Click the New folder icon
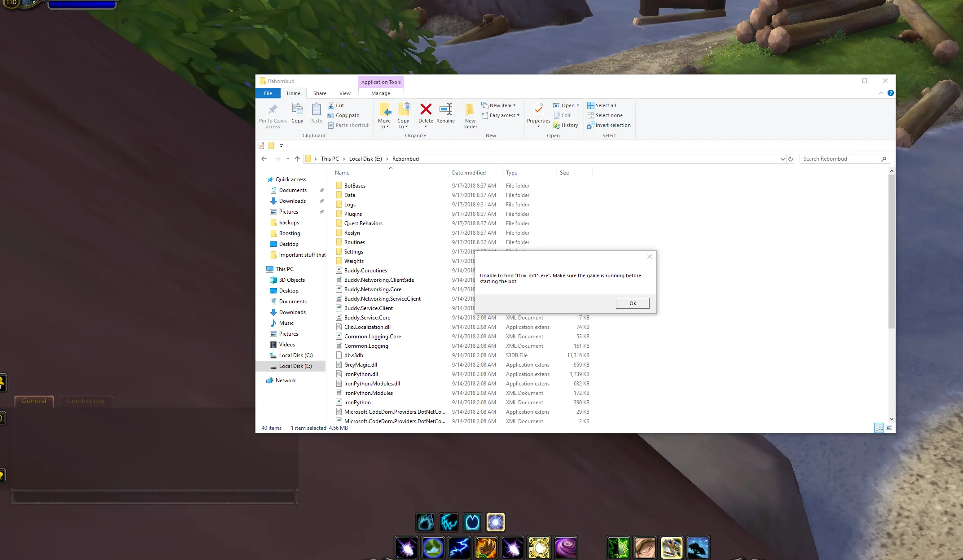Screen dimensions: 963x560 click(x=470, y=109)
